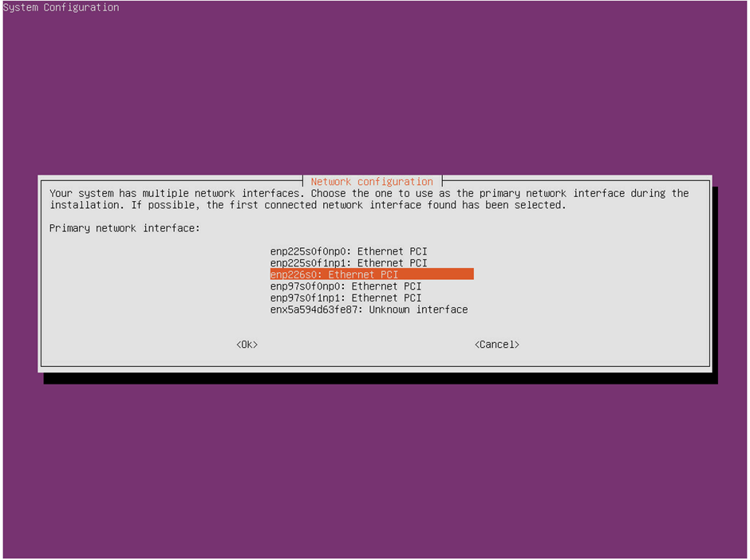Choose enp225s0f1np1 Ethernet PCI entry

pos(348,263)
